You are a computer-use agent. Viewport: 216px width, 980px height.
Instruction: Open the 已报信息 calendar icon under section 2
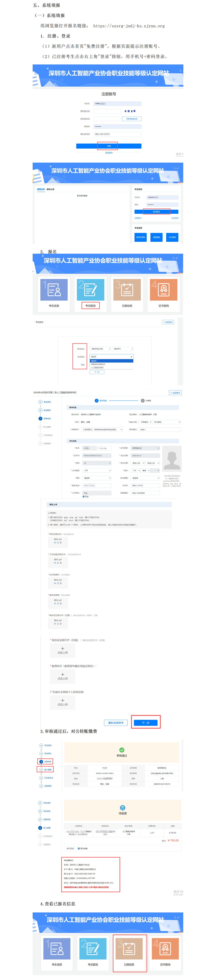tap(127, 289)
